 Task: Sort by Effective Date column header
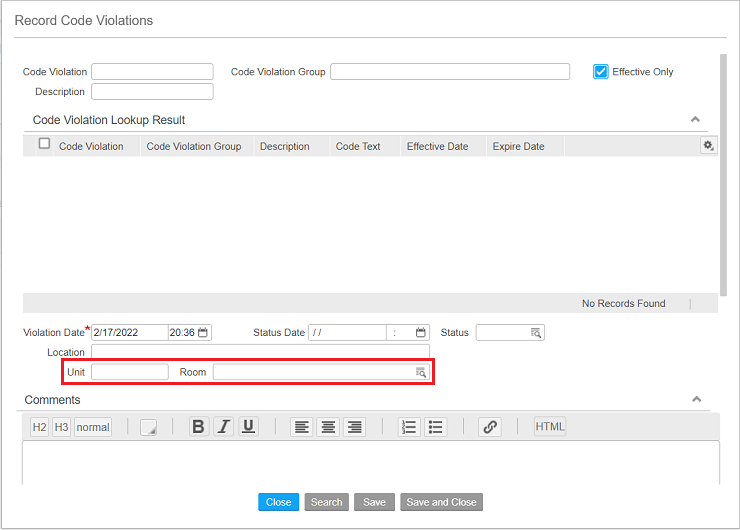pos(437,146)
